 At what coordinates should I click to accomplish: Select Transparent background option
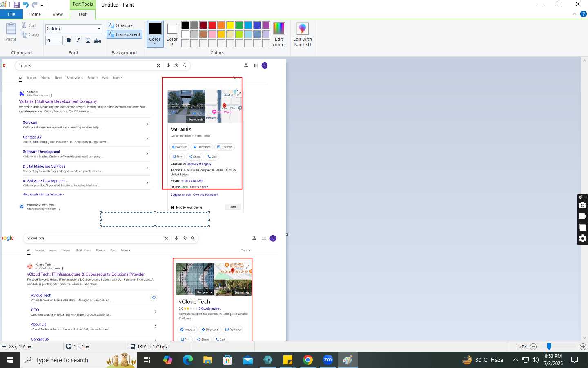point(125,34)
